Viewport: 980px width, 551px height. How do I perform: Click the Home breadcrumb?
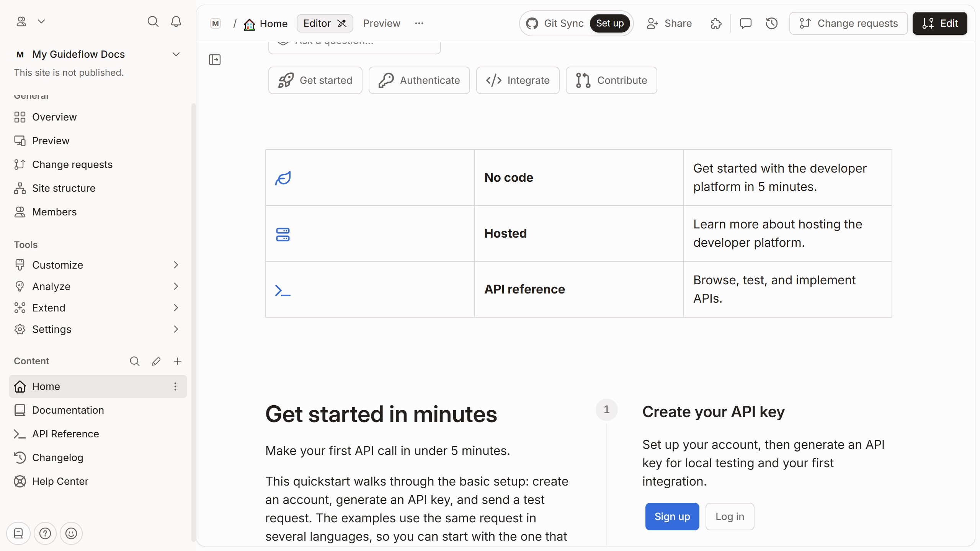click(266, 24)
